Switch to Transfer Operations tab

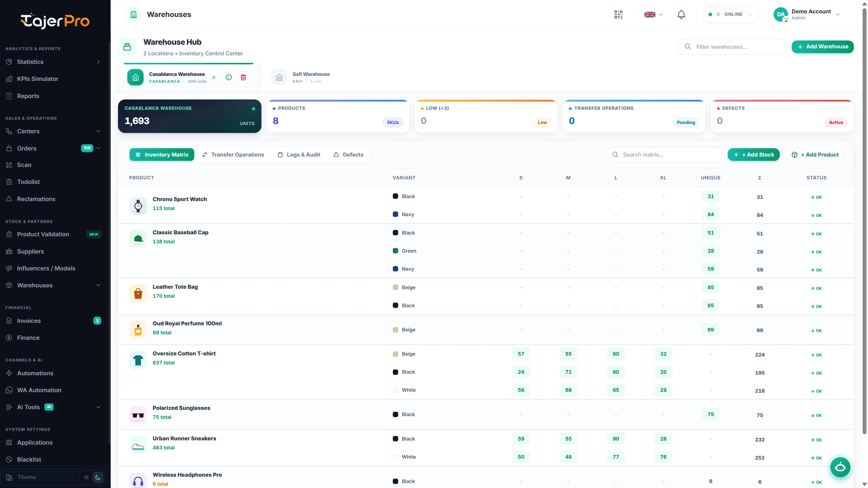[233, 155]
